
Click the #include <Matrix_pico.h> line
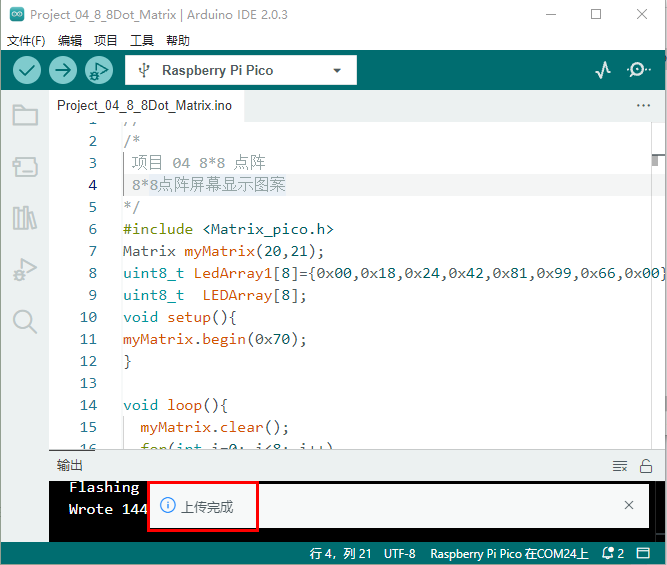[228, 229]
